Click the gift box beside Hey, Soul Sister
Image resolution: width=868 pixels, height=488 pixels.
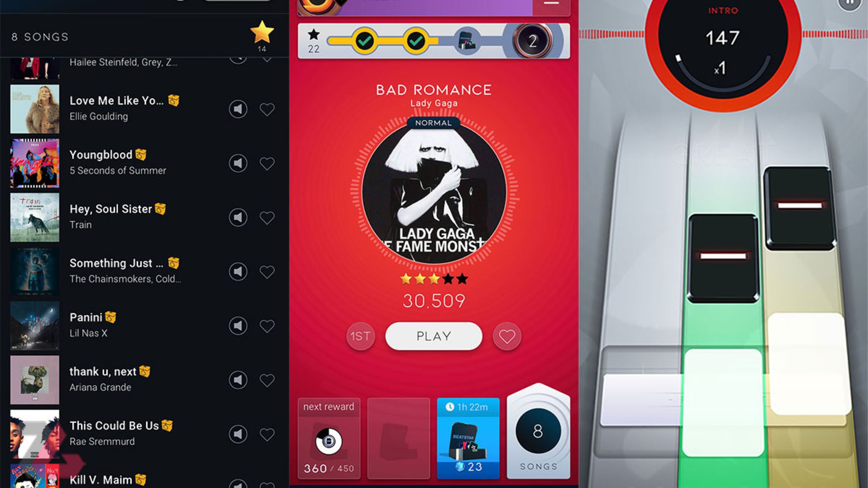pos(160,209)
